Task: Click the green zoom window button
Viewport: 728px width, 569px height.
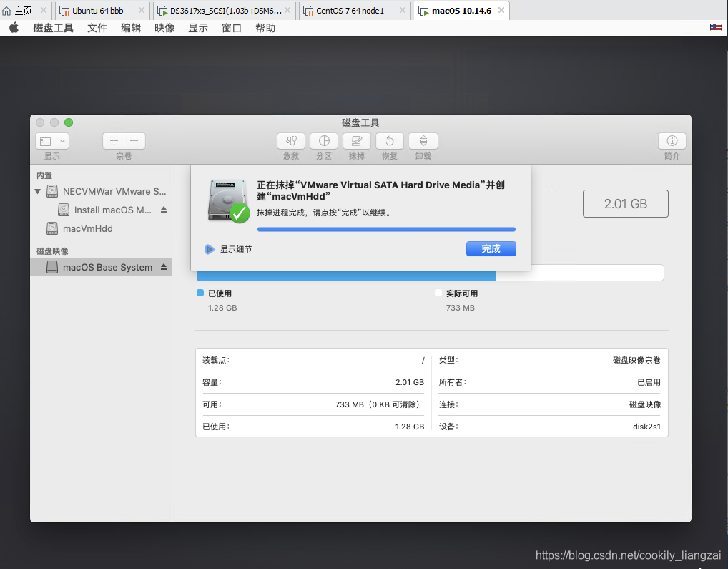Action: click(x=69, y=122)
